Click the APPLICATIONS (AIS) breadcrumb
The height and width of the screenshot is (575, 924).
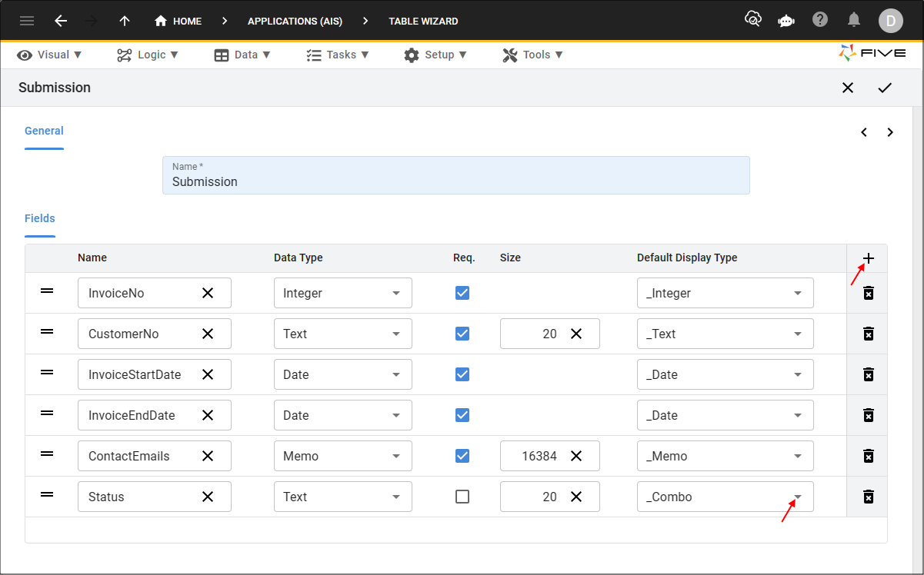(x=295, y=21)
